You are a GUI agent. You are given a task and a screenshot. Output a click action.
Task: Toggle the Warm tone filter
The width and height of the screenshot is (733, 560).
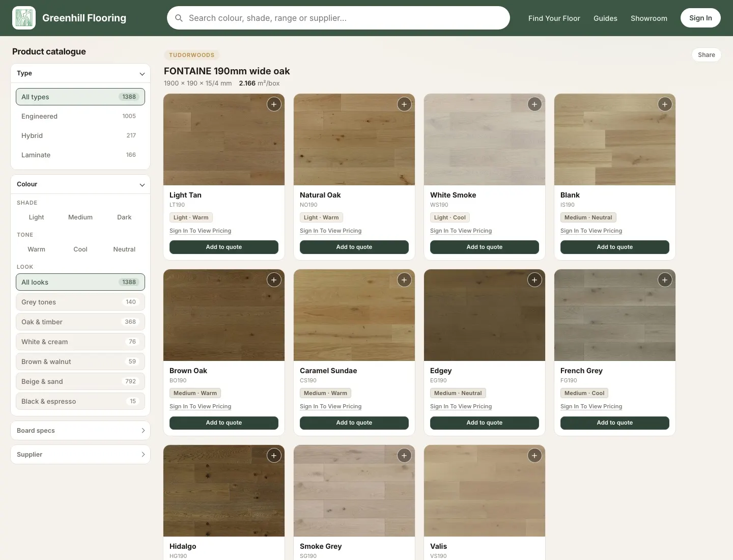(37, 249)
